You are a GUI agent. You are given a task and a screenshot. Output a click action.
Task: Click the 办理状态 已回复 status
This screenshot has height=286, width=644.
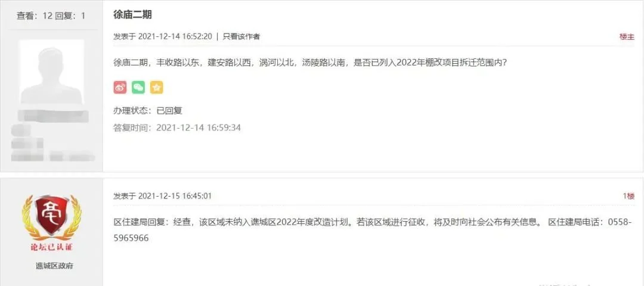148,110
